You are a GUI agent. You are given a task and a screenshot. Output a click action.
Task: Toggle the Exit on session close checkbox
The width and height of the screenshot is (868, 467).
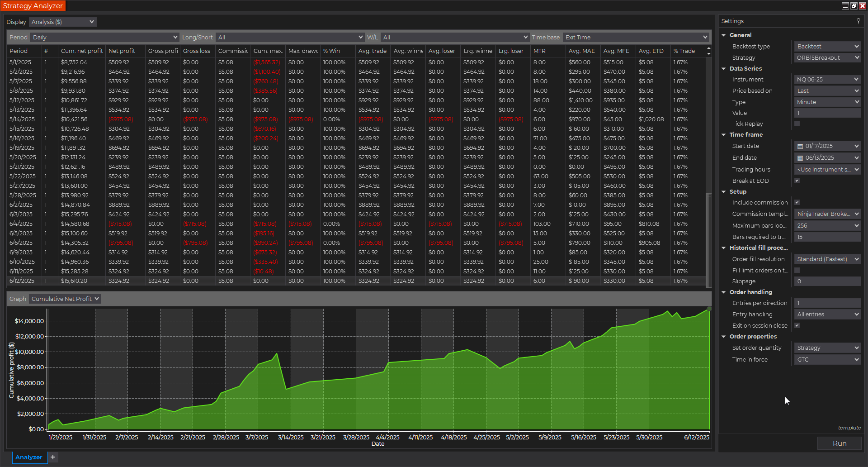pos(797,325)
